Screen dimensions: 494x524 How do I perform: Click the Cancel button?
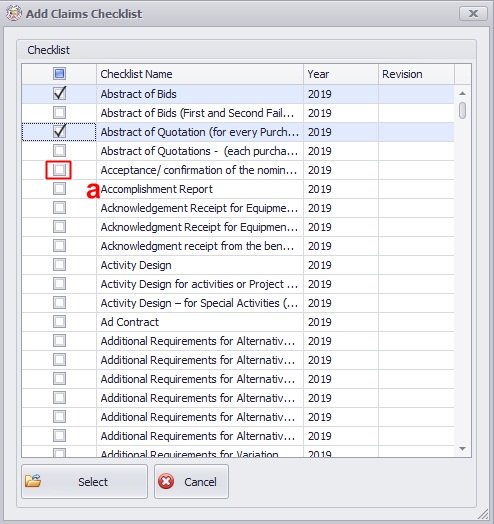point(191,482)
